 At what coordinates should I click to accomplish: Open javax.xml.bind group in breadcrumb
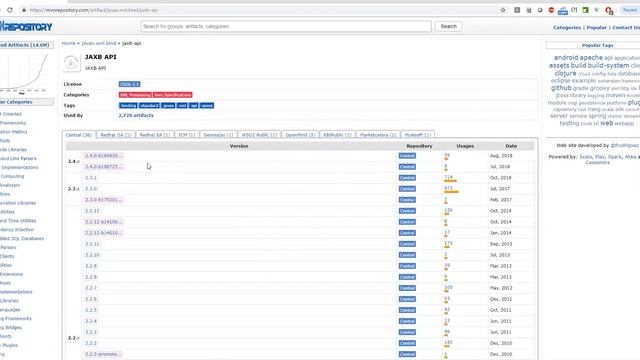click(99, 43)
